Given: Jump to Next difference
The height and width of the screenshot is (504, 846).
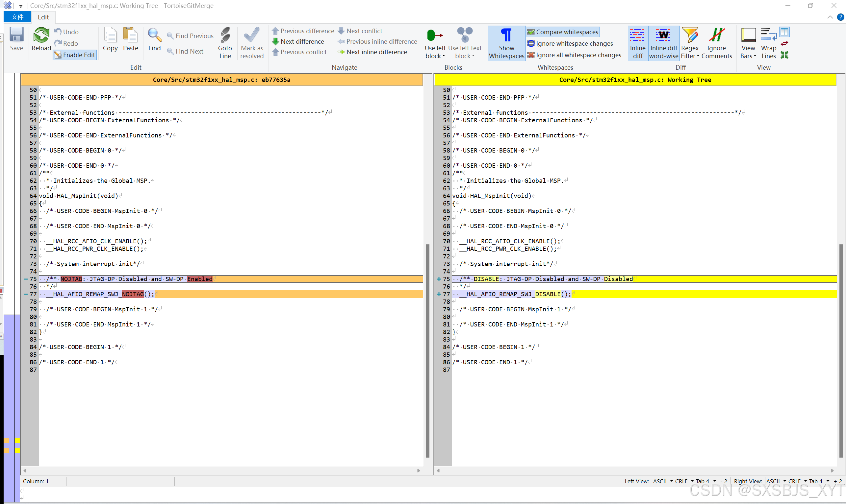Looking at the screenshot, I should click(x=298, y=41).
